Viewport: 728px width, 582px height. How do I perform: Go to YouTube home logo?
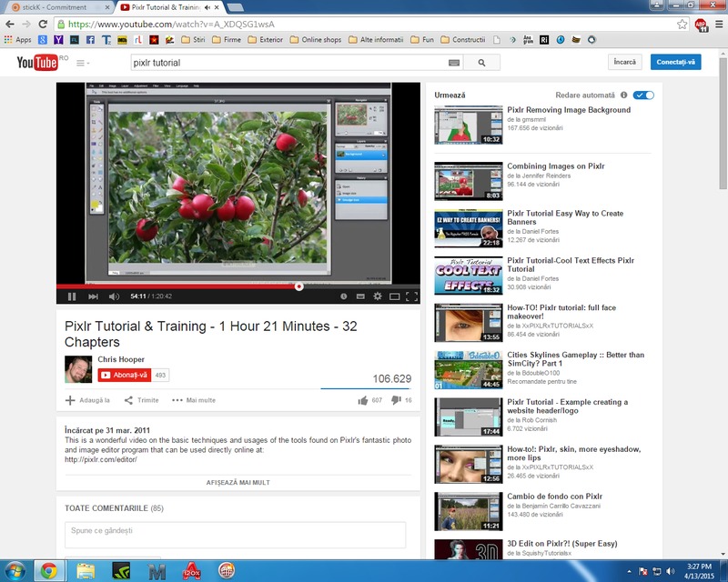pos(37,62)
